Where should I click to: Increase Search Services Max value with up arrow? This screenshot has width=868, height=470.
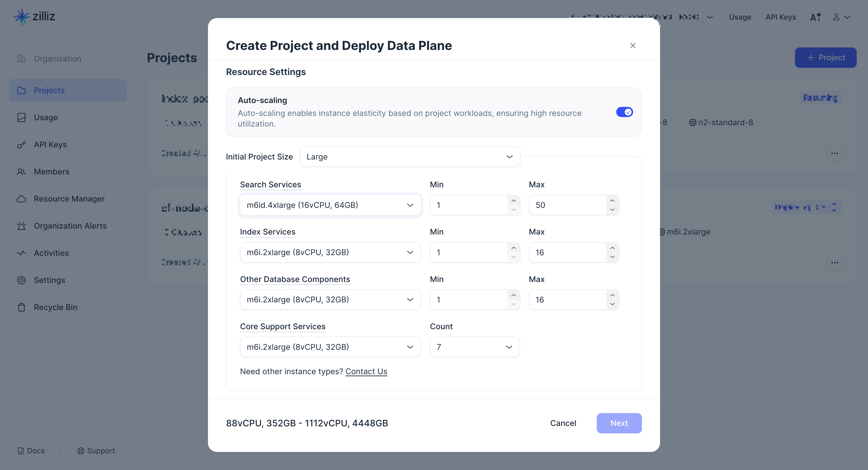pyautogui.click(x=612, y=201)
